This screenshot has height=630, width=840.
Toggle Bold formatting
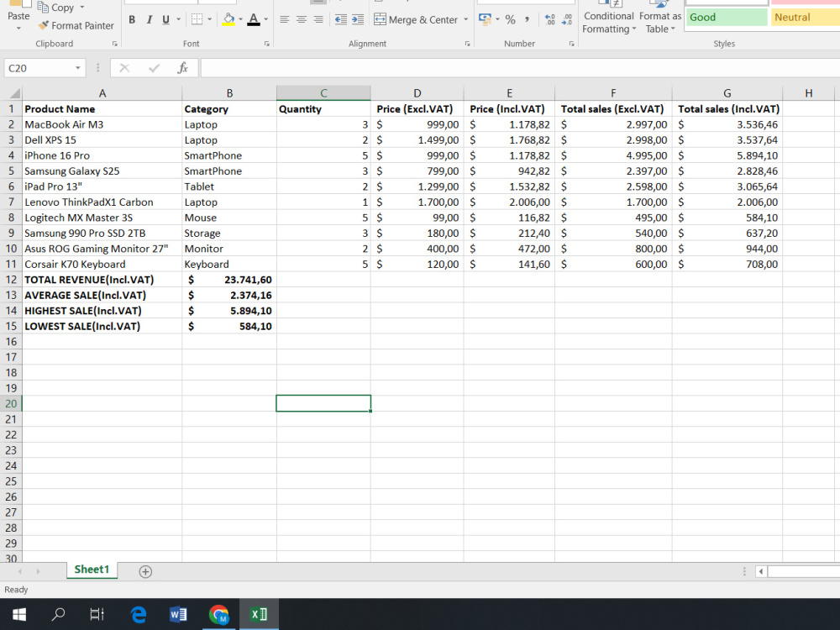pyautogui.click(x=132, y=20)
